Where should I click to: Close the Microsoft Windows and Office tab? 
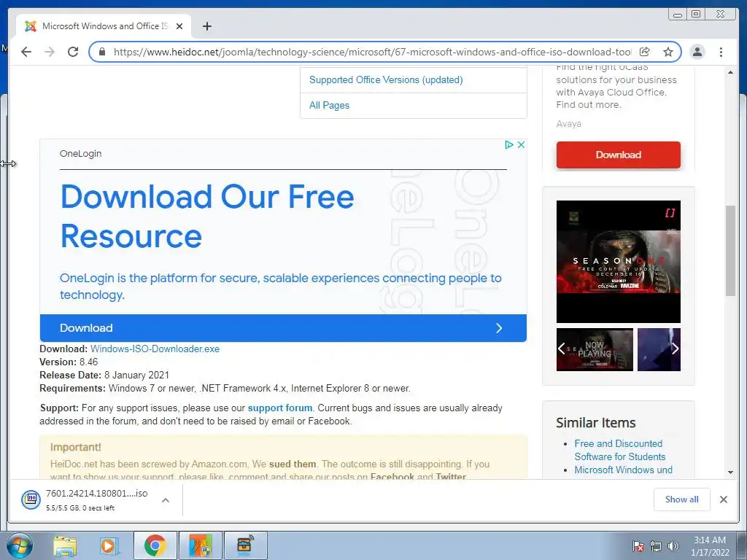point(179,26)
